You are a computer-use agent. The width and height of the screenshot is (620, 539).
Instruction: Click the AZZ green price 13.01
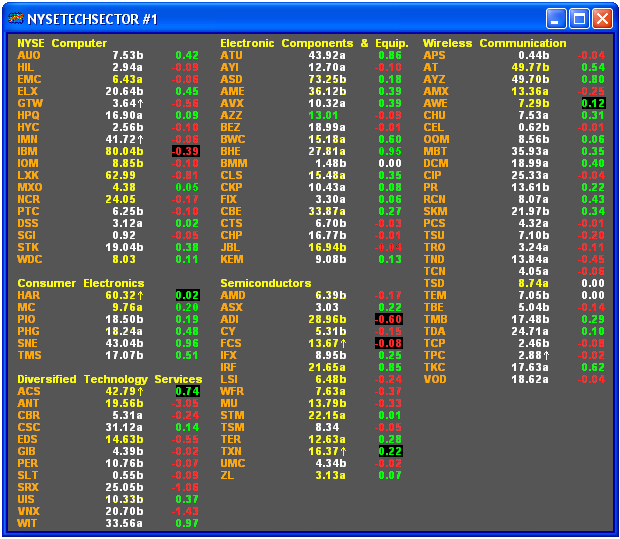(323, 115)
